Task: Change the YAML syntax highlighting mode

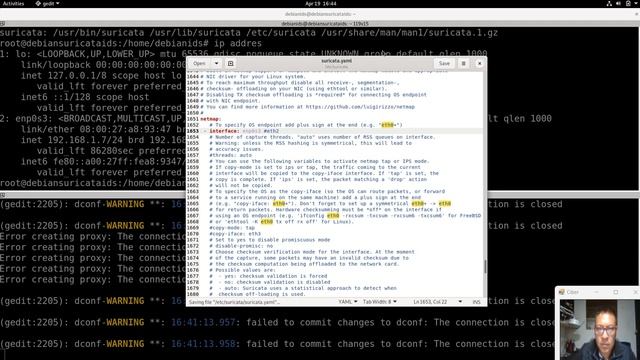Action: [348, 302]
